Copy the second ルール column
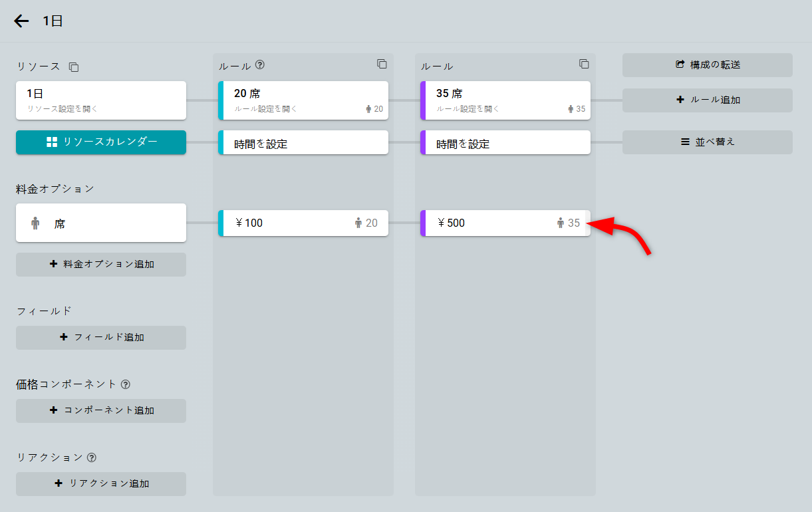Viewport: 812px width, 512px height. [584, 64]
